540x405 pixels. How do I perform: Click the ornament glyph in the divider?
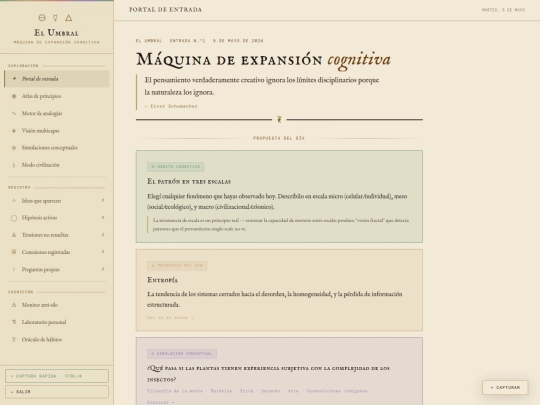[x=279, y=120]
